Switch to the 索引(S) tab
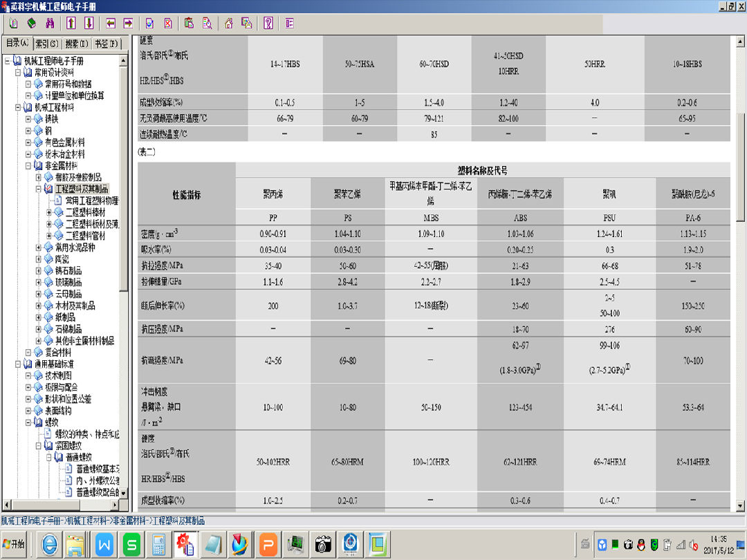Viewport: 747px width, 560px height. tap(47, 44)
